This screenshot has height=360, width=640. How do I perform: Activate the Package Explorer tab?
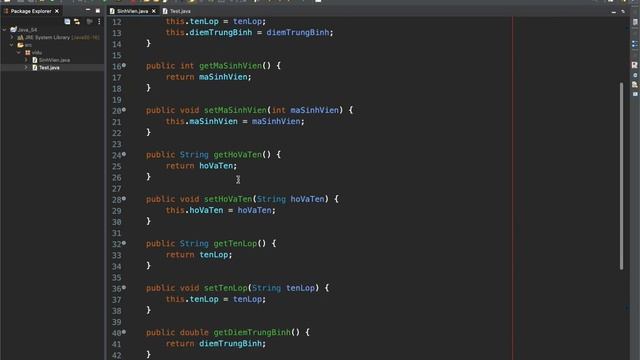(31, 11)
